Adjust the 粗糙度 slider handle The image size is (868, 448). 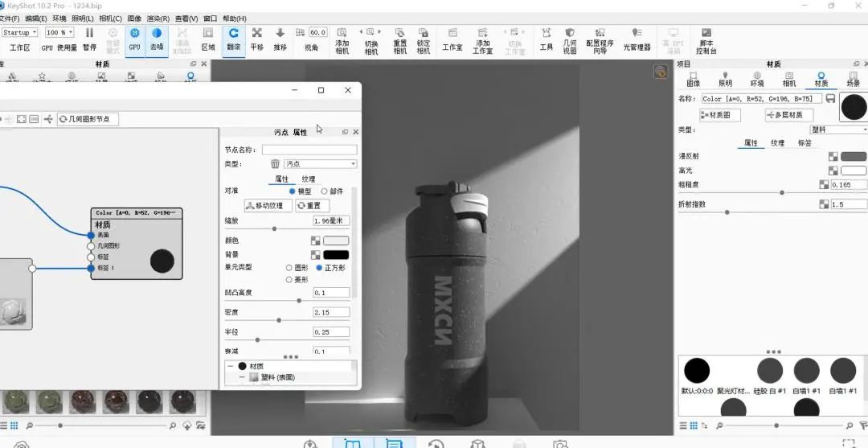tap(782, 193)
